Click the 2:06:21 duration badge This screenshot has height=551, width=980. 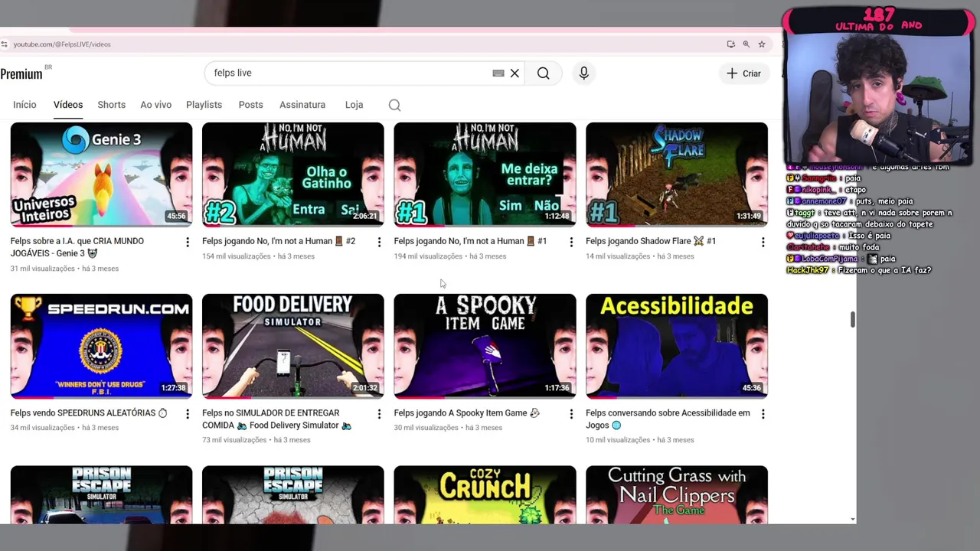365,217
